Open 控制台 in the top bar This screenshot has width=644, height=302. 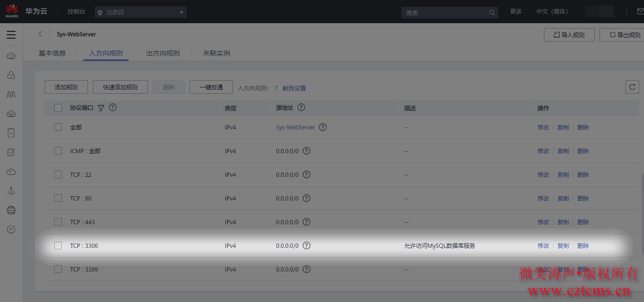point(76,12)
